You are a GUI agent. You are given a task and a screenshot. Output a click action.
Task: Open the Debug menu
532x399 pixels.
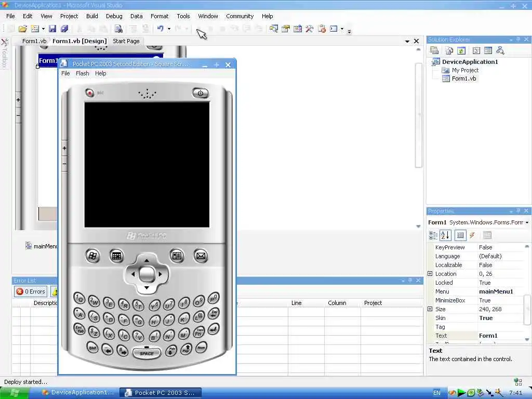point(114,16)
